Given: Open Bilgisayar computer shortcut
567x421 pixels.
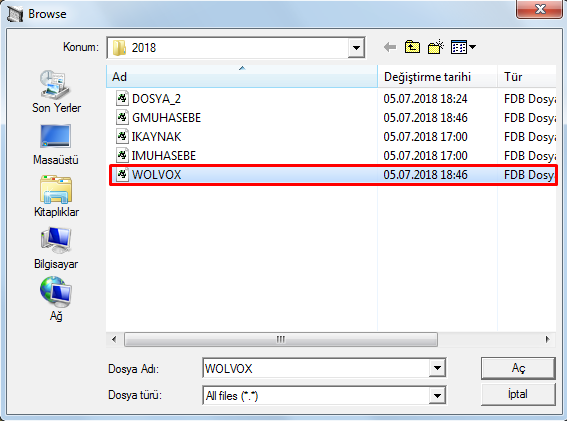Looking at the screenshot, I should pos(56,248).
